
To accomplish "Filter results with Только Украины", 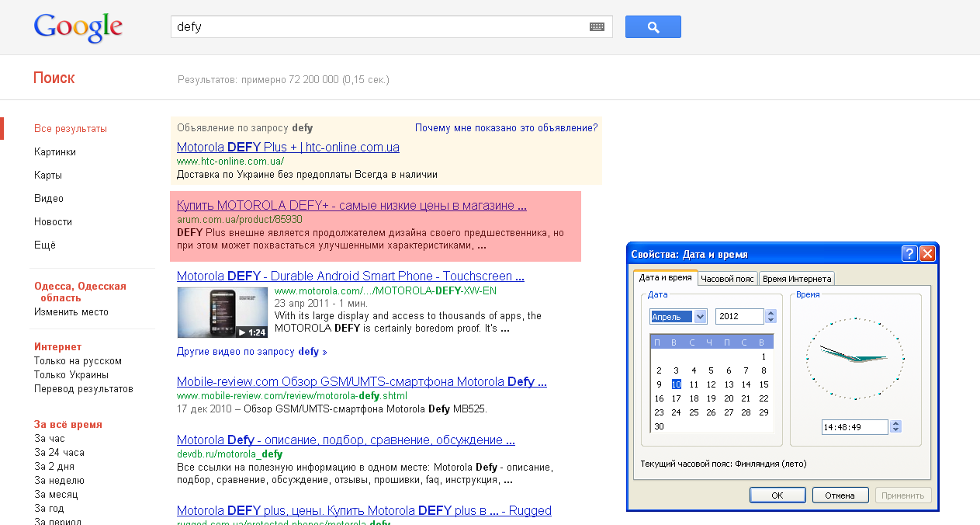I will pos(71,375).
